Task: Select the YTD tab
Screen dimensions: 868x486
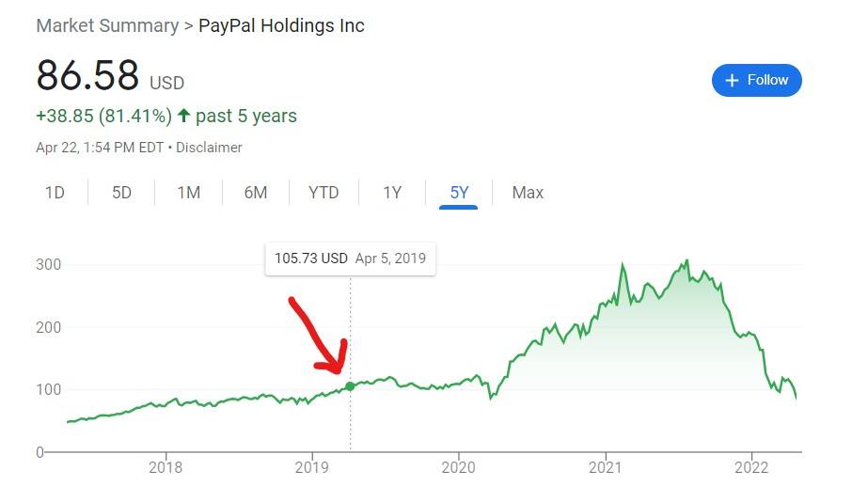Action: click(x=324, y=193)
